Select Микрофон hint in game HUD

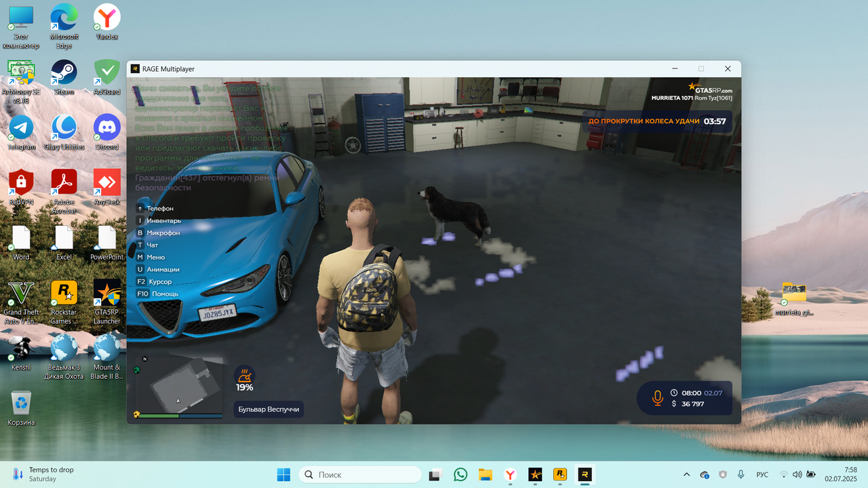click(158, 232)
